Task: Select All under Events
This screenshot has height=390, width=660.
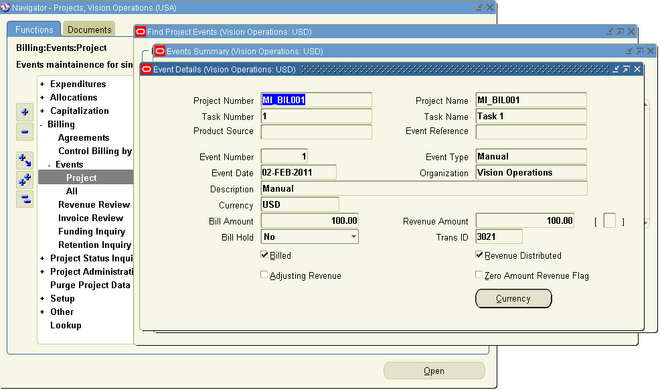Action: [72, 191]
